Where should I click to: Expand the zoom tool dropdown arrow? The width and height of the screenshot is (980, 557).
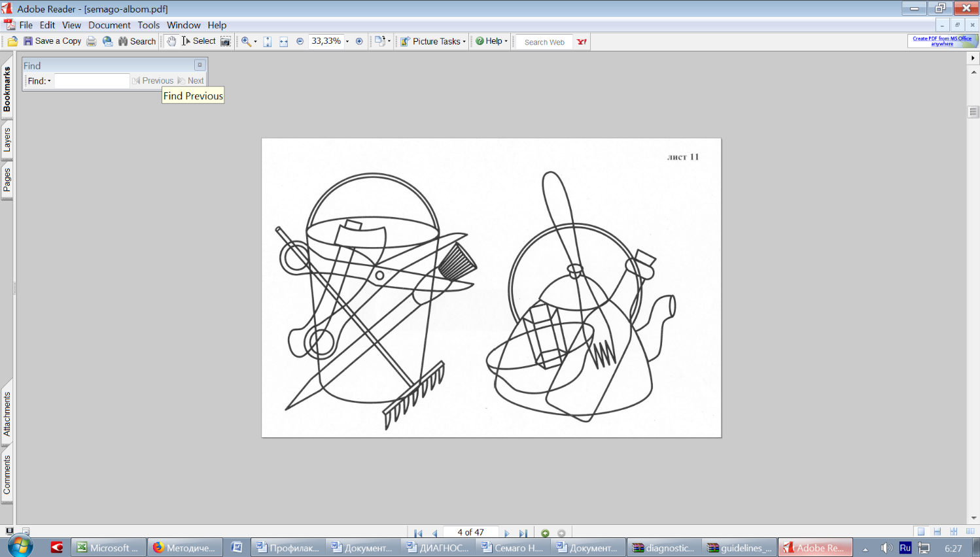point(255,41)
